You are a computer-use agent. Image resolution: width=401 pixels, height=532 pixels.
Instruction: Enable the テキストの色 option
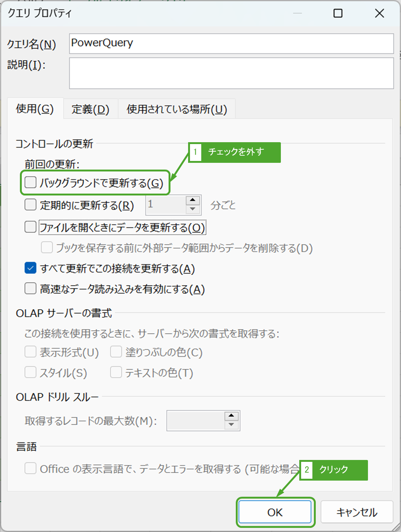tap(116, 372)
